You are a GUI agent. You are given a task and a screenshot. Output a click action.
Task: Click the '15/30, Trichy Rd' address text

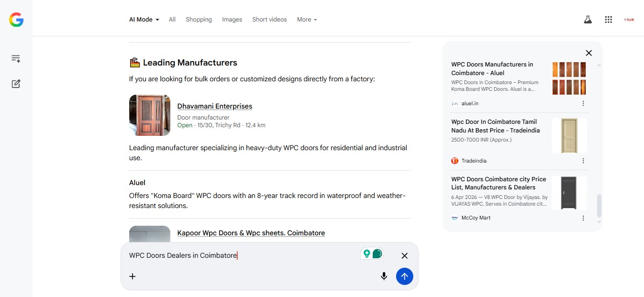219,125
